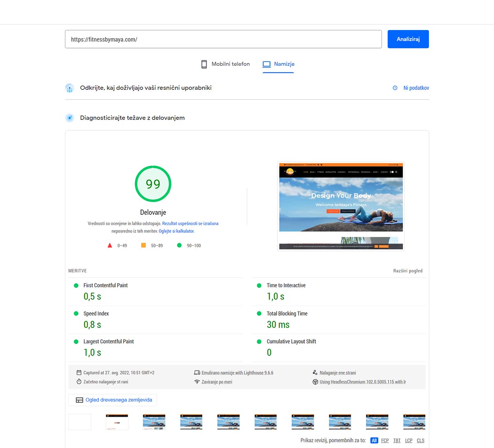Click the real-users data icon
This screenshot has width=494, height=448.
point(70,88)
